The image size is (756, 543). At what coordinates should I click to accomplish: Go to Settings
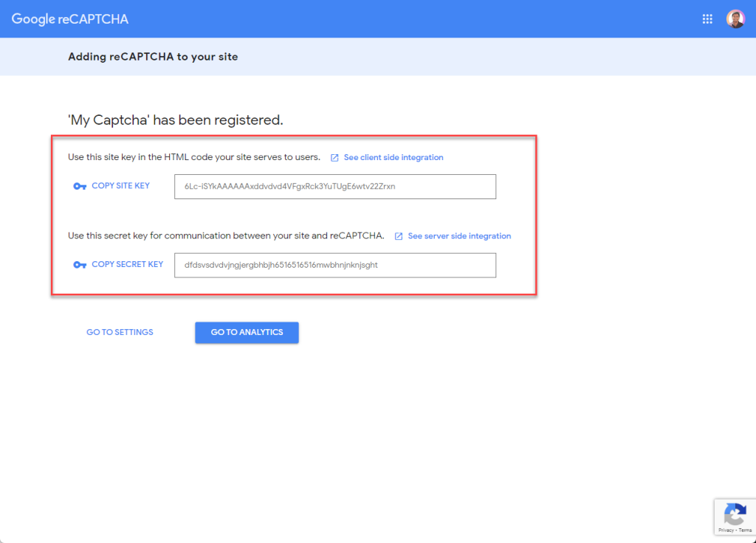[x=120, y=332]
